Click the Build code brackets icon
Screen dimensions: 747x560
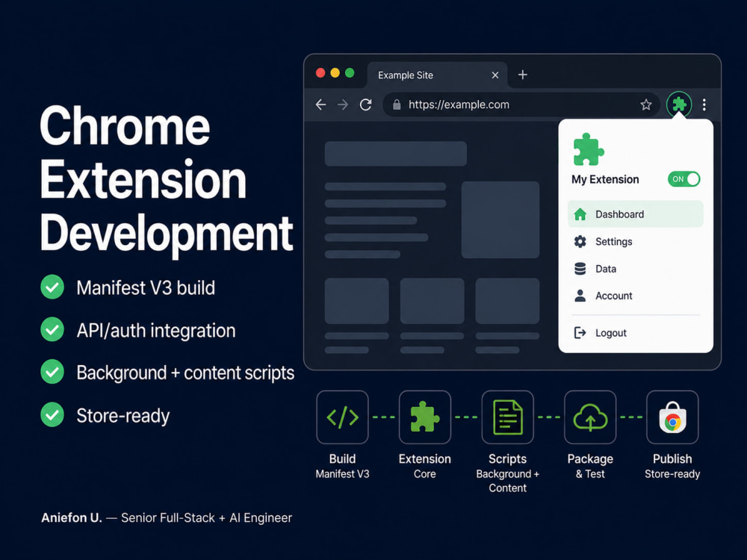point(343,417)
